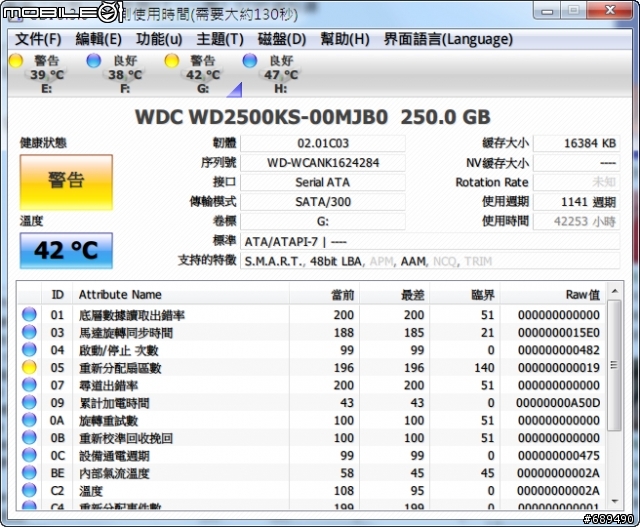640x527 pixels.
Task: Click the ID column header
Action: point(57,294)
